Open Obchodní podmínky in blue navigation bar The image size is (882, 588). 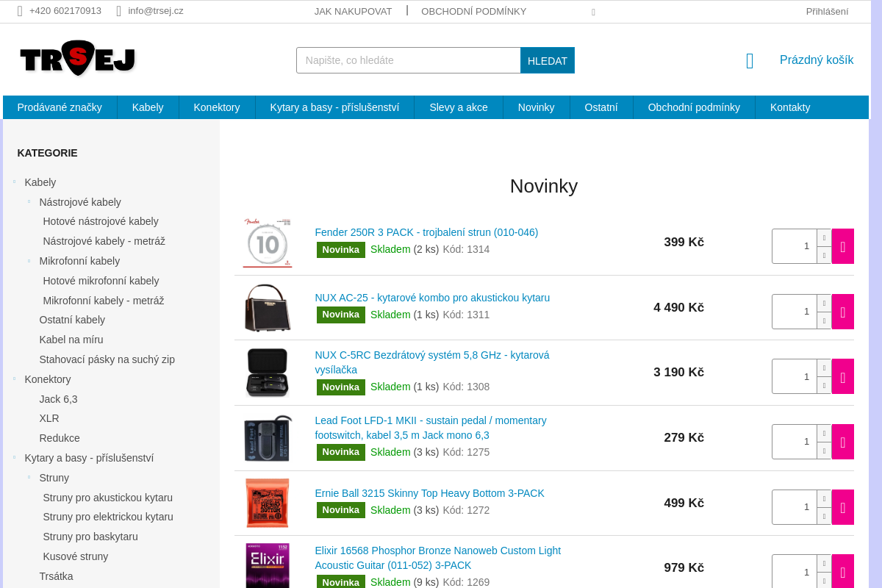point(694,107)
